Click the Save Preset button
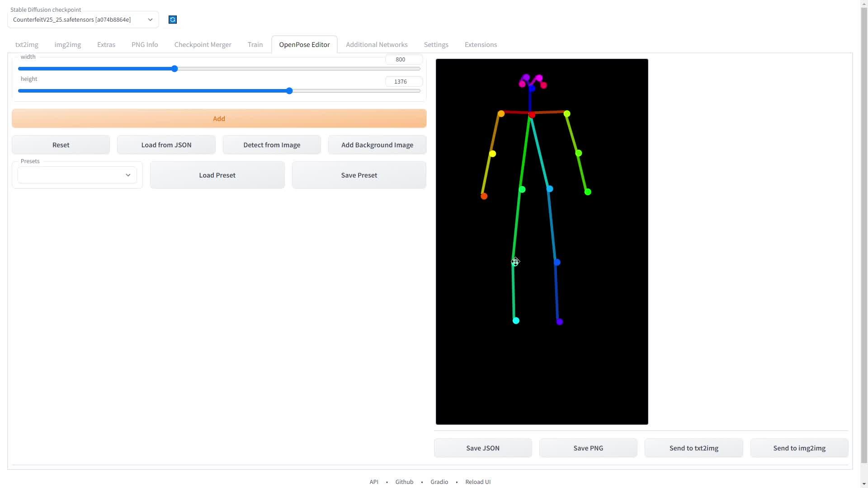868x488 pixels. (x=359, y=175)
